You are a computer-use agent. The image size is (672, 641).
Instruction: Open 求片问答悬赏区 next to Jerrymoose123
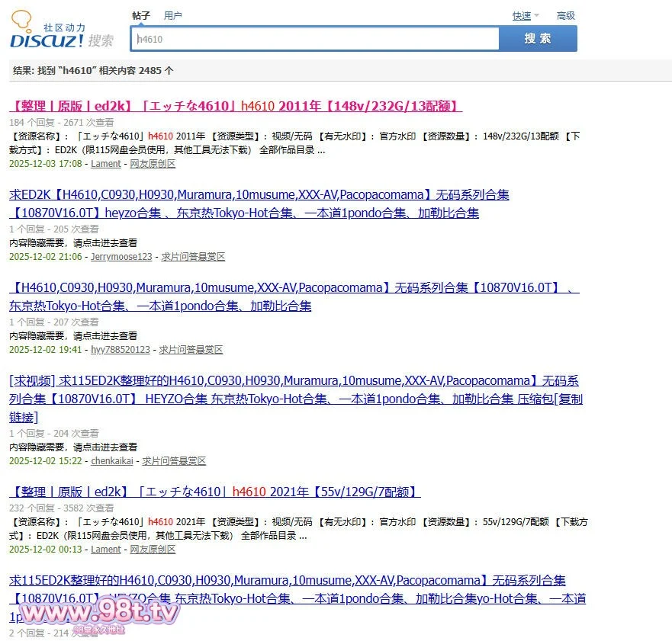[x=193, y=257]
